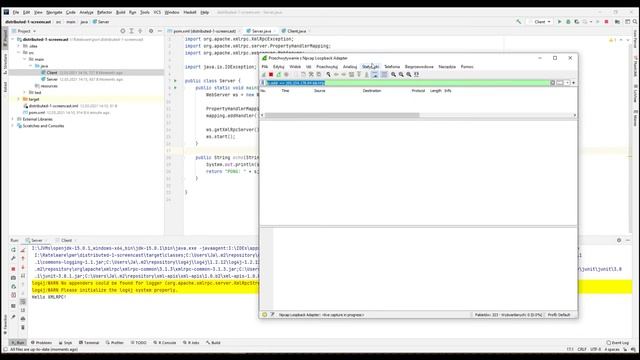Select the Server class in project tree
This screenshot has height=360, width=640.
pyautogui.click(x=52, y=79)
